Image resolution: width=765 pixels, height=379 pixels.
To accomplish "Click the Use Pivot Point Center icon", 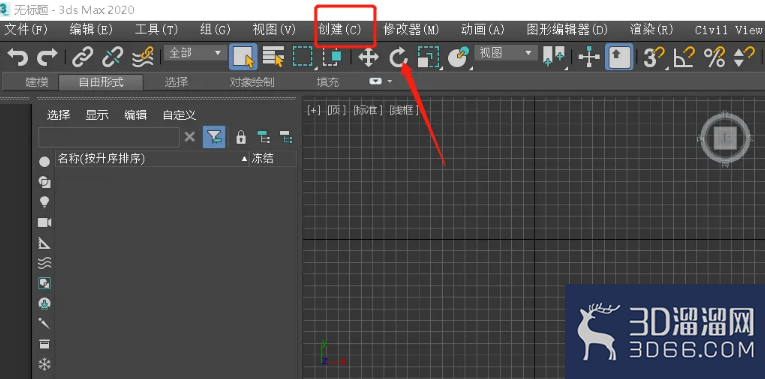I will pos(553,57).
